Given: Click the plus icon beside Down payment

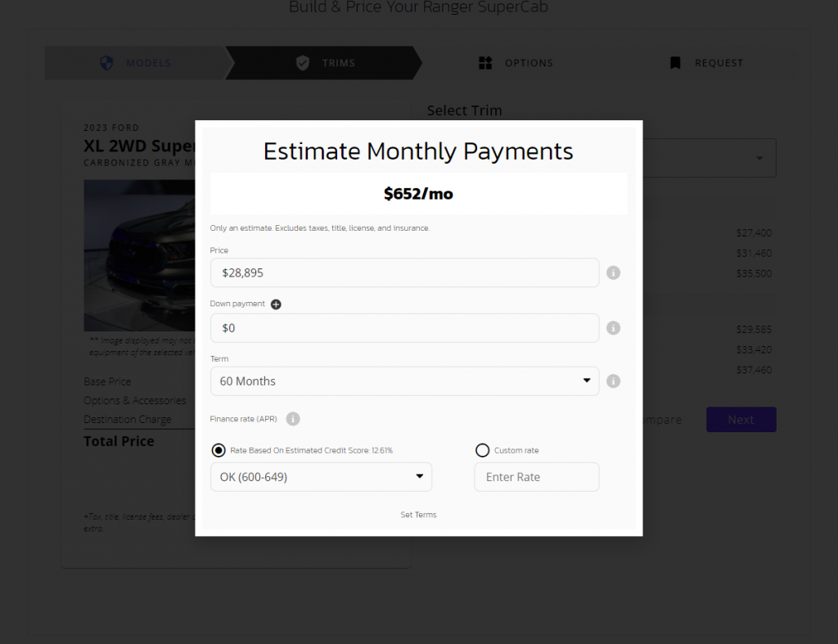Looking at the screenshot, I should click(x=276, y=304).
